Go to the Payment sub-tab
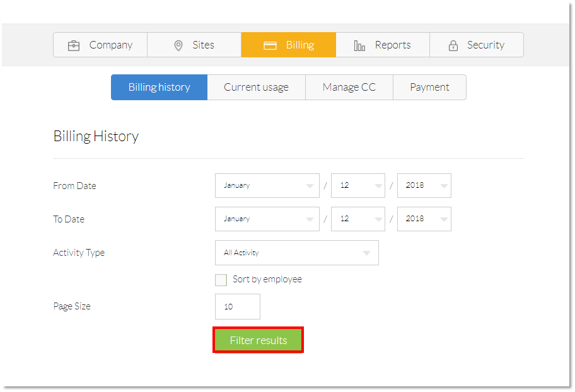575x392 pixels. (429, 87)
